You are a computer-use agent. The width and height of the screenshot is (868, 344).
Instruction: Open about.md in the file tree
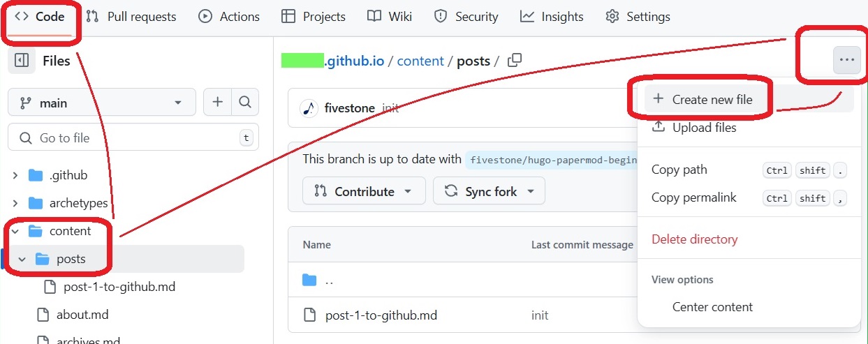coord(82,315)
